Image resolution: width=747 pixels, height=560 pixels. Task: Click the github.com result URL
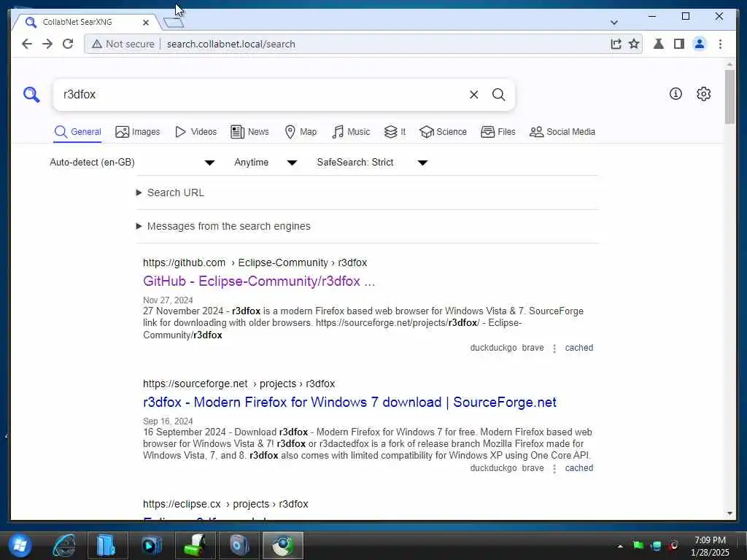click(255, 262)
